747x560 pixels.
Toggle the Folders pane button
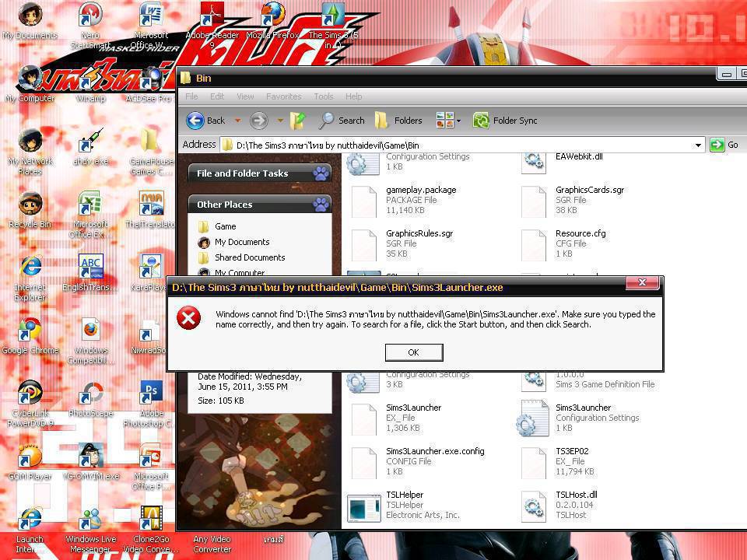pos(398,121)
